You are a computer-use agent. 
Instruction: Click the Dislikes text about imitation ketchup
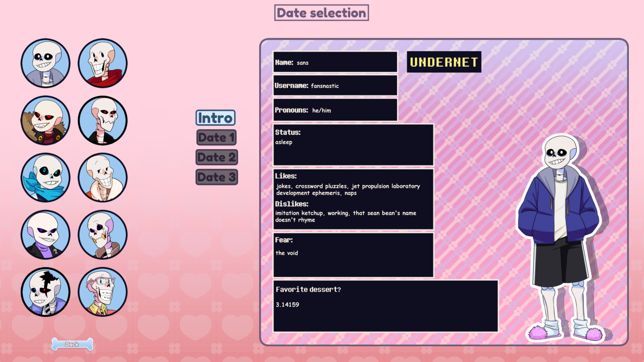click(x=346, y=217)
